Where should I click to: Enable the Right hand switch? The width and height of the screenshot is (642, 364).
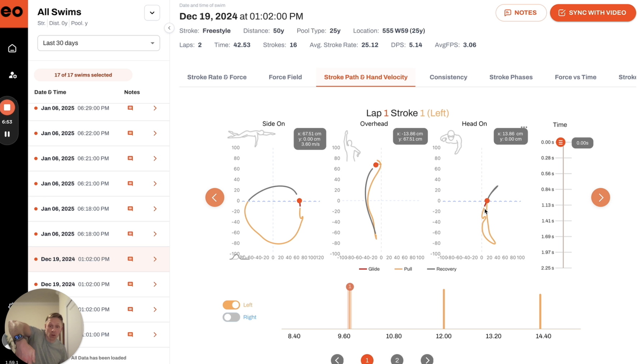pyautogui.click(x=231, y=317)
